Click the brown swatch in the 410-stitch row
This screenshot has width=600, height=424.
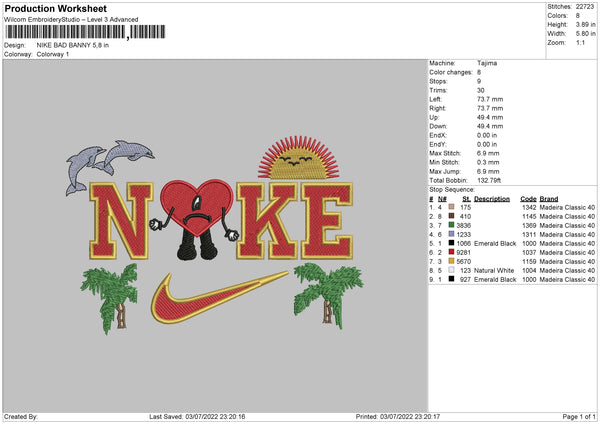451,216
